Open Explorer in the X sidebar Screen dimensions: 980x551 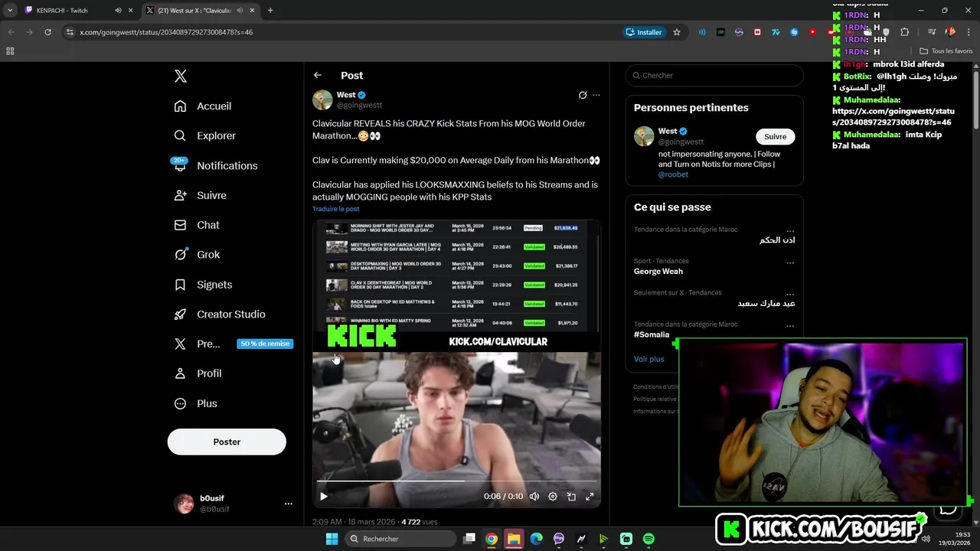point(205,135)
